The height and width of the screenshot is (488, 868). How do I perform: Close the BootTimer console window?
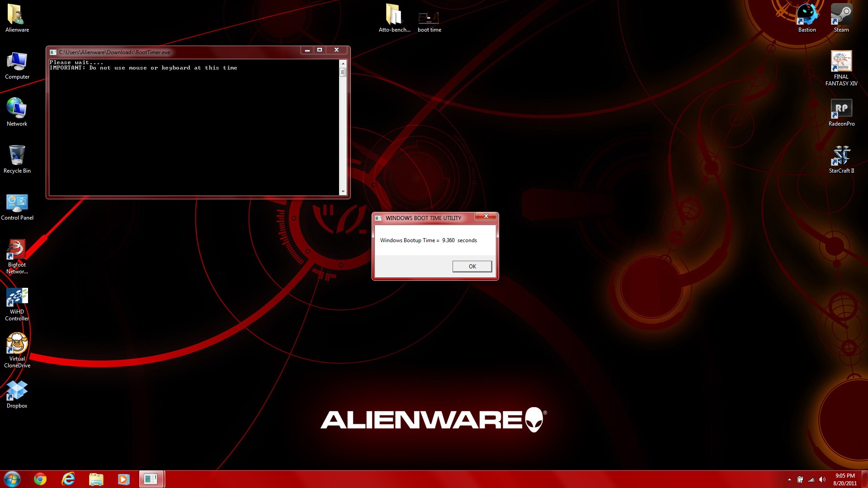click(x=336, y=50)
